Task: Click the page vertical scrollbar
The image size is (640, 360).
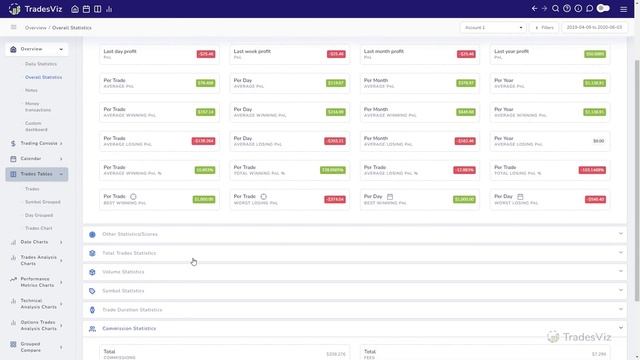Action: [x=637, y=180]
